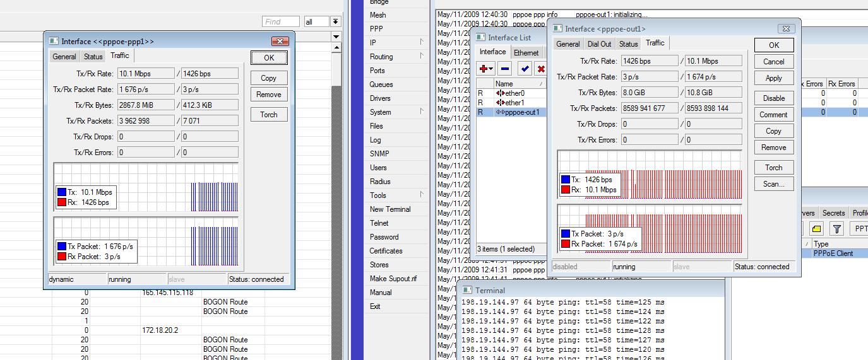The width and height of the screenshot is (868, 360).
Task: Click the red Rx Packet swatch in pppoe-out1 graph
Action: [566, 243]
